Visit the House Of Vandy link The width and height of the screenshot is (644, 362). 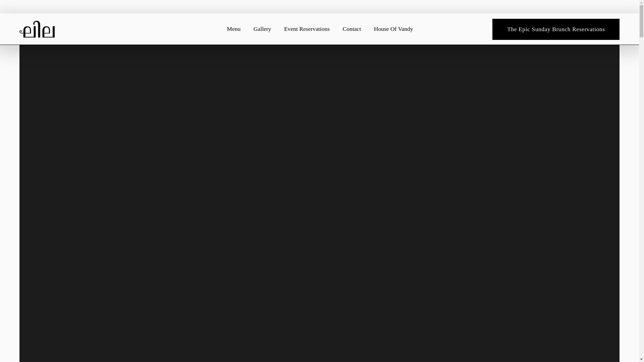[393, 29]
